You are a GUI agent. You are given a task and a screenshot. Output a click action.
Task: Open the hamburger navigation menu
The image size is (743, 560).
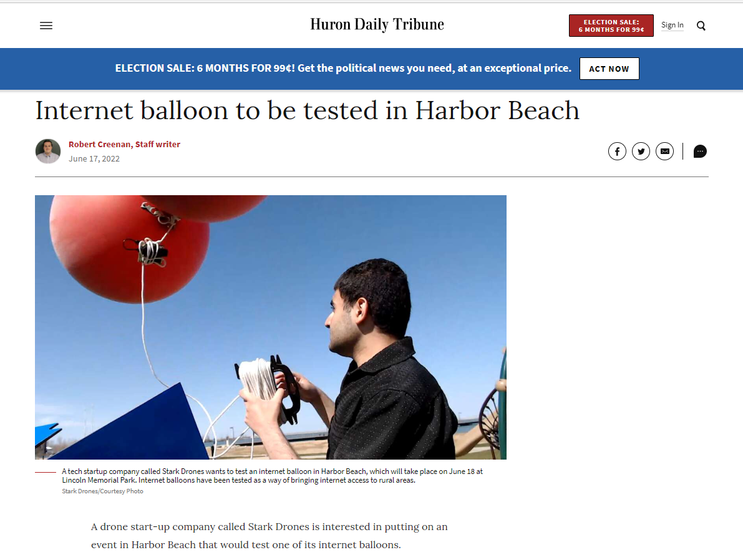coord(46,26)
